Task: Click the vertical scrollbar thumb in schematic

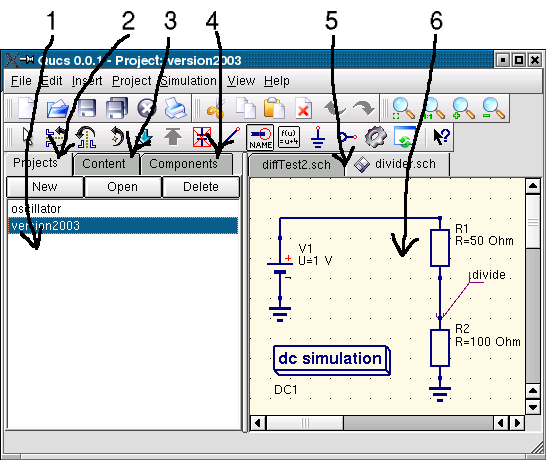Action: (x=533, y=221)
